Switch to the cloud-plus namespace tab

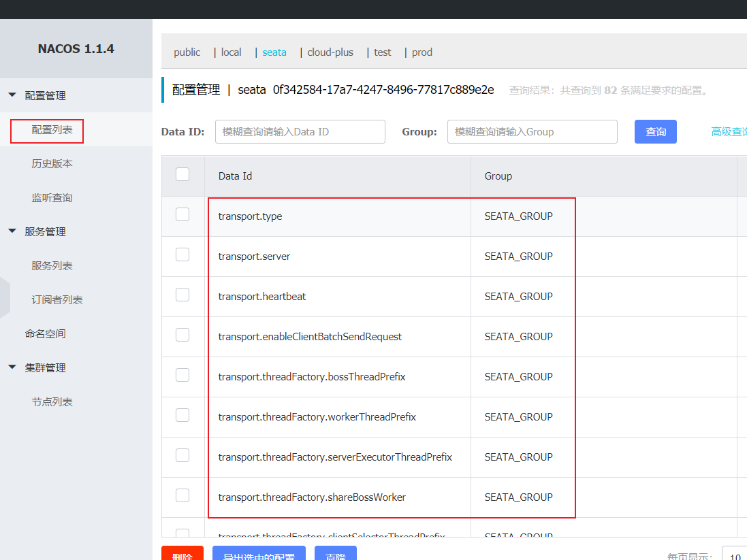tap(330, 52)
